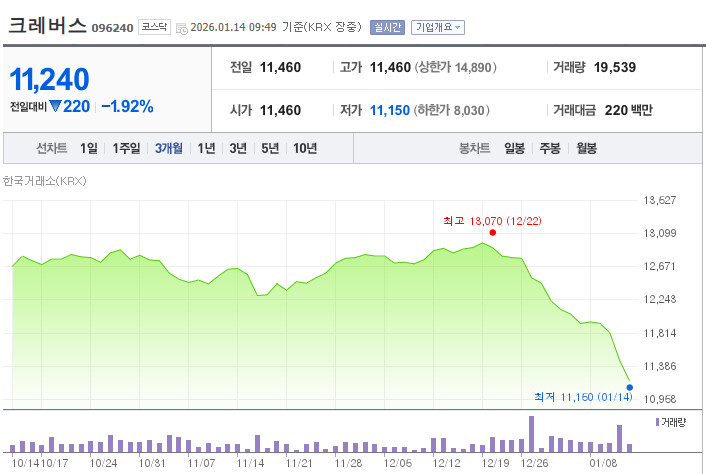The image size is (706, 474).
Task: Click the blue lowest price marker dot
Action: (629, 387)
